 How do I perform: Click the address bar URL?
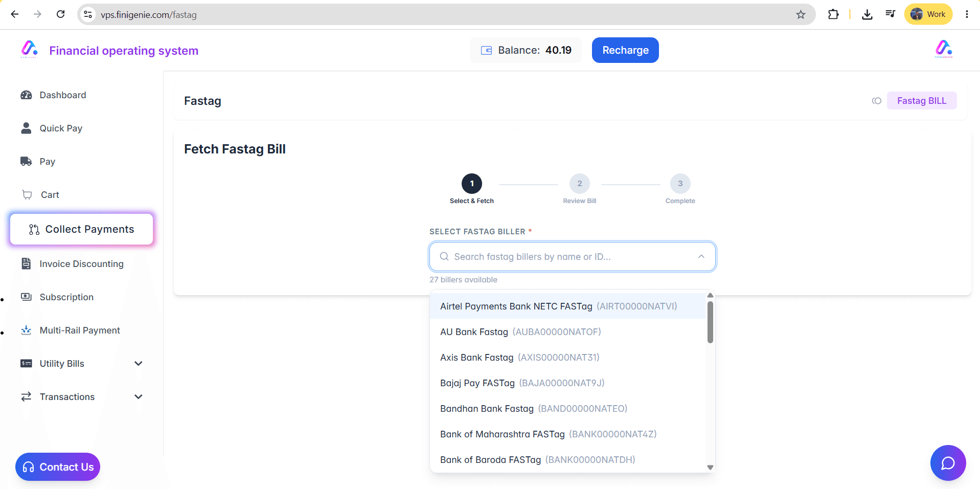pyautogui.click(x=149, y=15)
